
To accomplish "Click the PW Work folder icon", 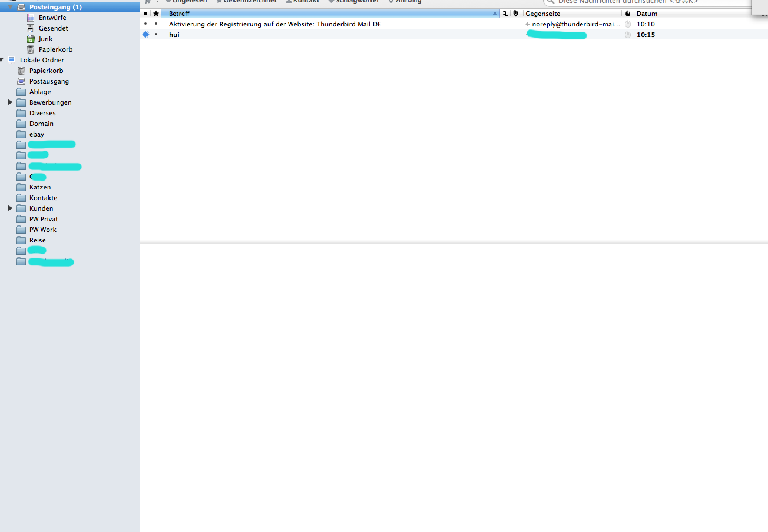I will click(x=21, y=230).
